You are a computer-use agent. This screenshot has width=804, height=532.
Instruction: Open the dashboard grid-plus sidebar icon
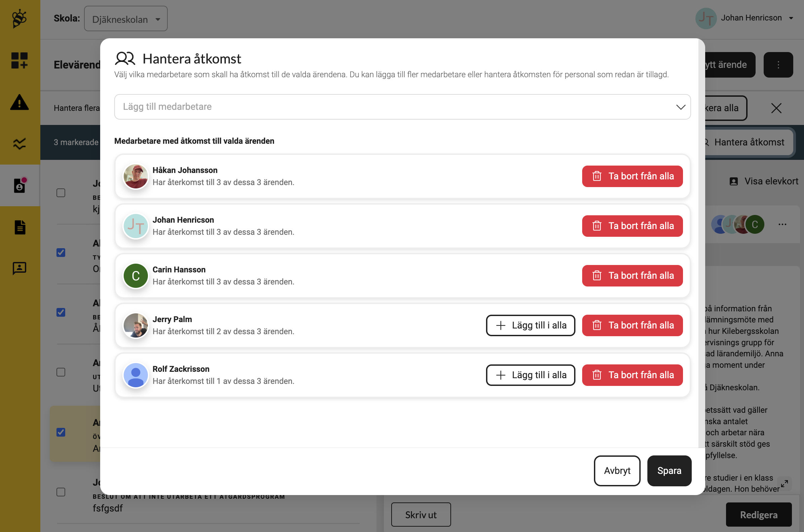[x=19, y=60]
